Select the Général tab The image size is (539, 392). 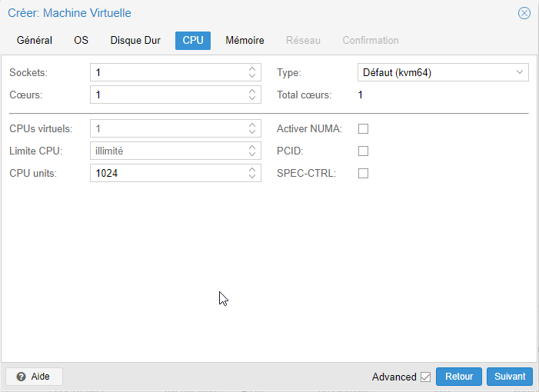click(x=35, y=41)
